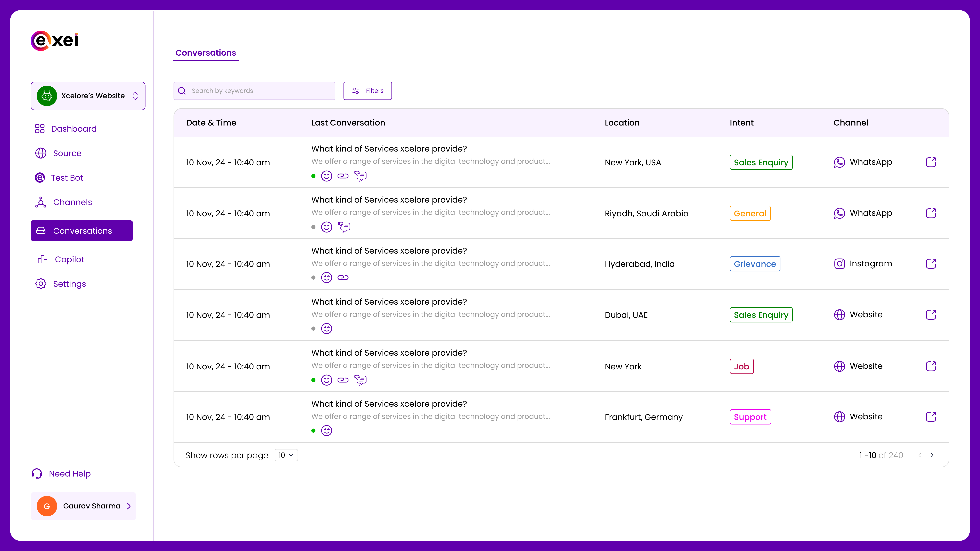Open Channels in the sidebar
This screenshot has height=551, width=980.
[63, 202]
